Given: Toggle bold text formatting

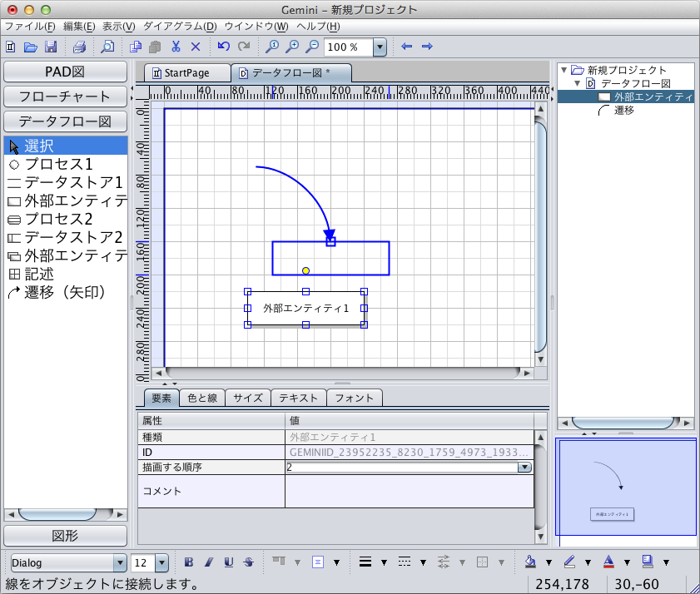Looking at the screenshot, I should pos(189,562).
